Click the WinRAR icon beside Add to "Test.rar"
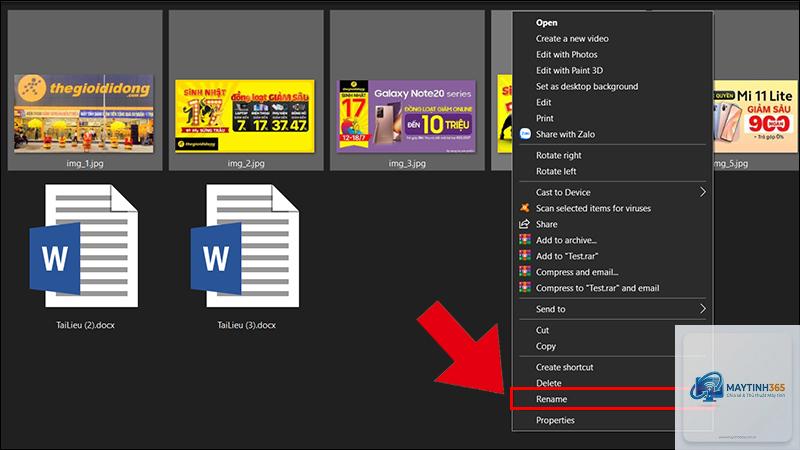Image resolution: width=800 pixels, height=450 pixels. 524,256
